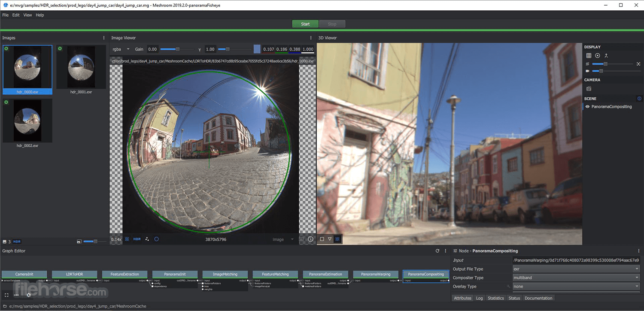This screenshot has height=311, width=644.
Task: Toggle HDR mode in Image Viewer toolbar
Action: pyautogui.click(x=137, y=239)
